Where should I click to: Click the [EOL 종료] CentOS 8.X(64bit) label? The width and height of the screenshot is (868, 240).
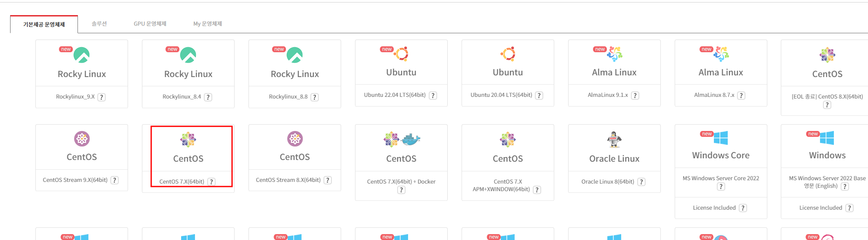[x=827, y=97]
